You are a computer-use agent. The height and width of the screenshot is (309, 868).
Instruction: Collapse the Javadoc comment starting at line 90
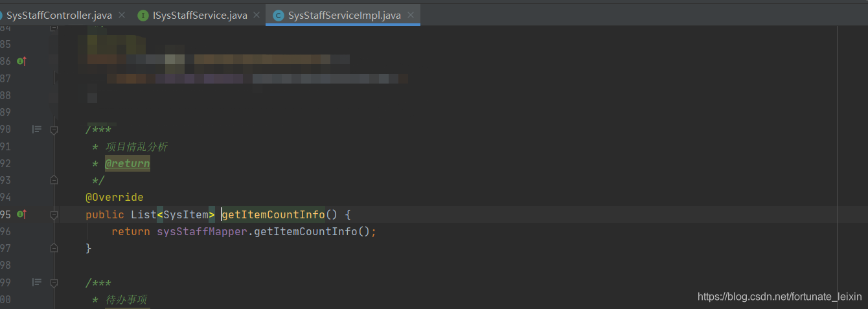[x=54, y=130]
